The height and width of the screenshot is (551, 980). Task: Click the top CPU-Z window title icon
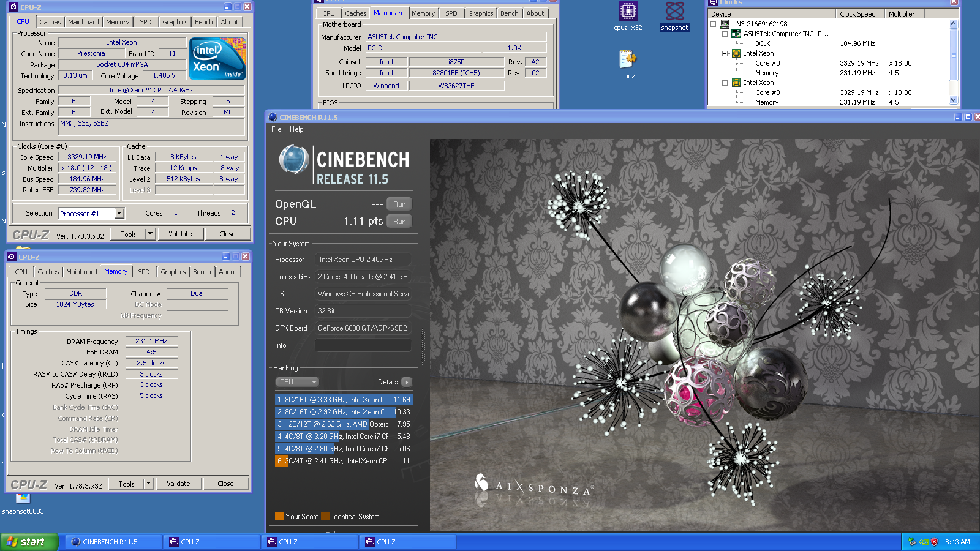click(13, 7)
